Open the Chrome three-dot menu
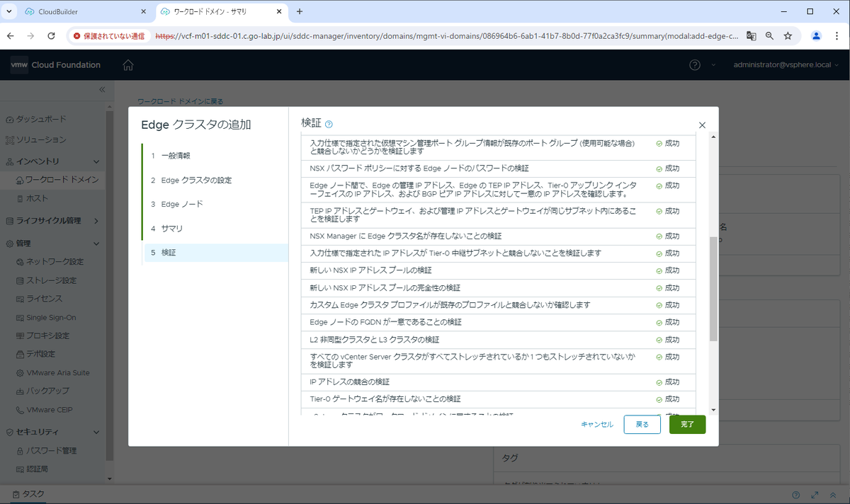 tap(837, 35)
